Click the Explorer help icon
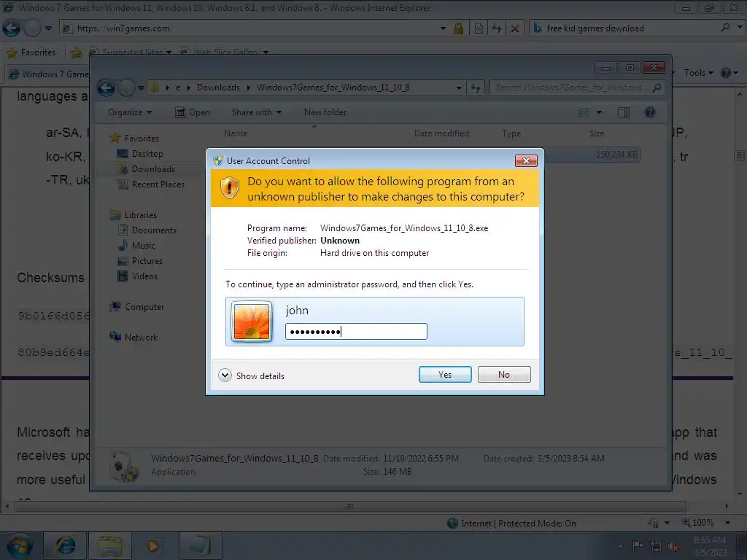This screenshot has width=747, height=560. tap(650, 112)
